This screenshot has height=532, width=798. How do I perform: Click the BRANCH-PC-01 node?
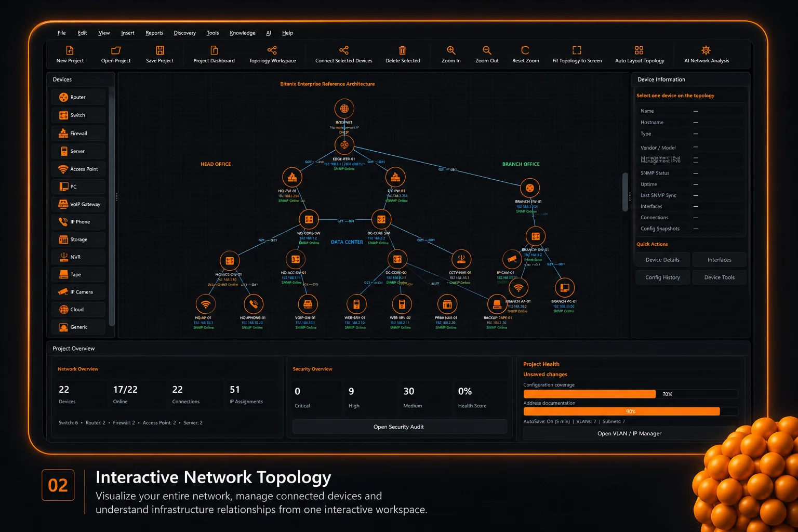pyautogui.click(x=564, y=287)
